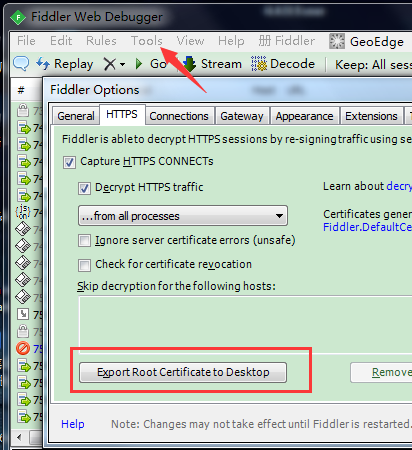Screen dimensions: 412x450
Task: Enable Check for certificate revocation checkbox
Action: 84,266
